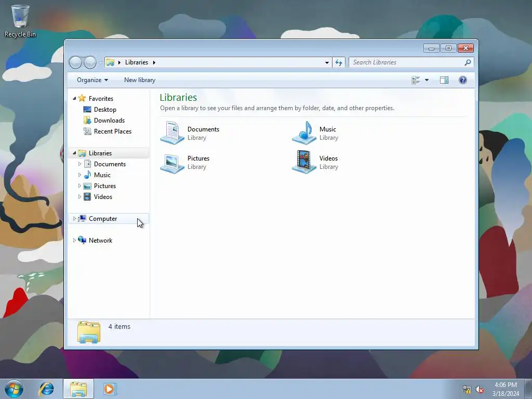The image size is (532, 399).
Task: Select Videos in navigation tree
Action: (x=103, y=197)
